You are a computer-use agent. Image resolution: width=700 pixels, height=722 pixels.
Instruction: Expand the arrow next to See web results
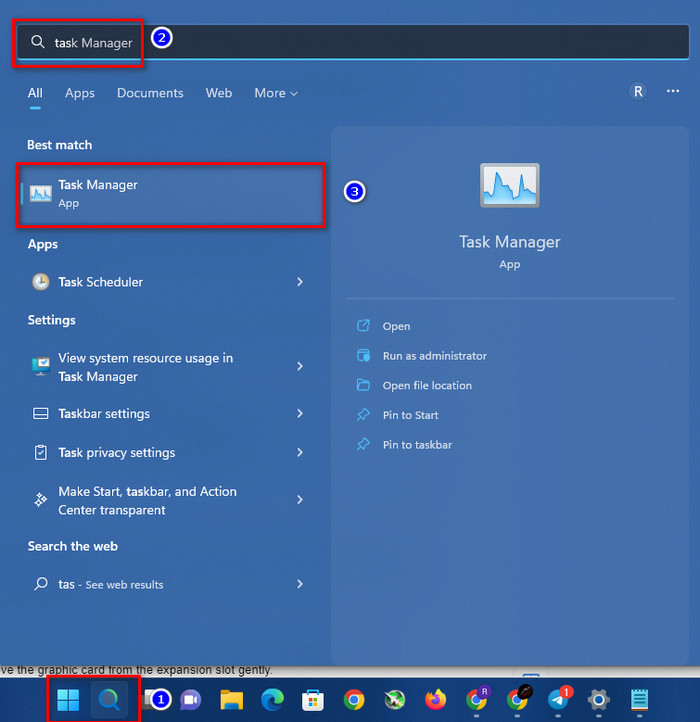click(300, 584)
